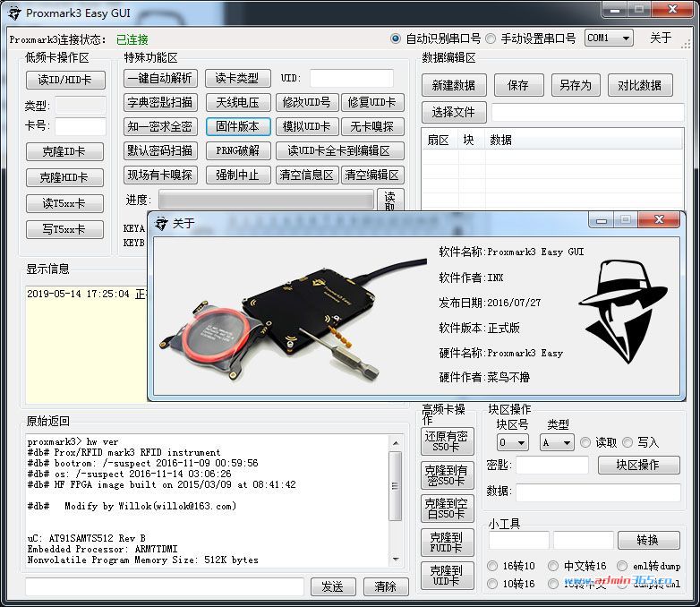Screen dimensions: 700x607
Task: Click the 新建数据 button
Action: pyautogui.click(x=454, y=85)
